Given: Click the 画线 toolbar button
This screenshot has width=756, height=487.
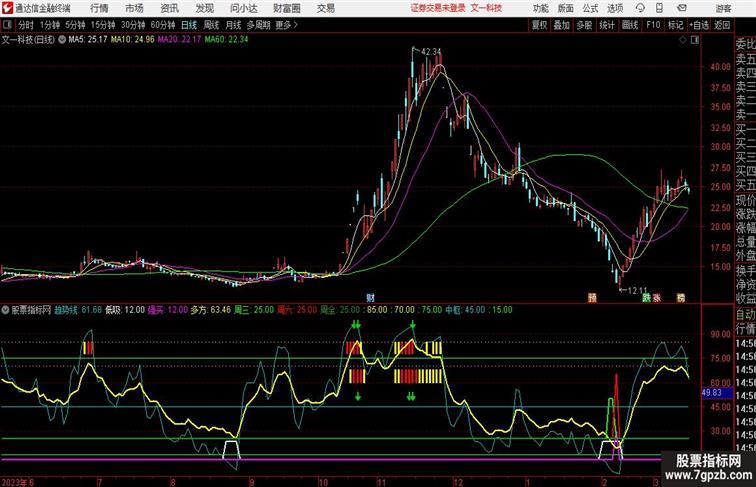Looking at the screenshot, I should pyautogui.click(x=630, y=25).
